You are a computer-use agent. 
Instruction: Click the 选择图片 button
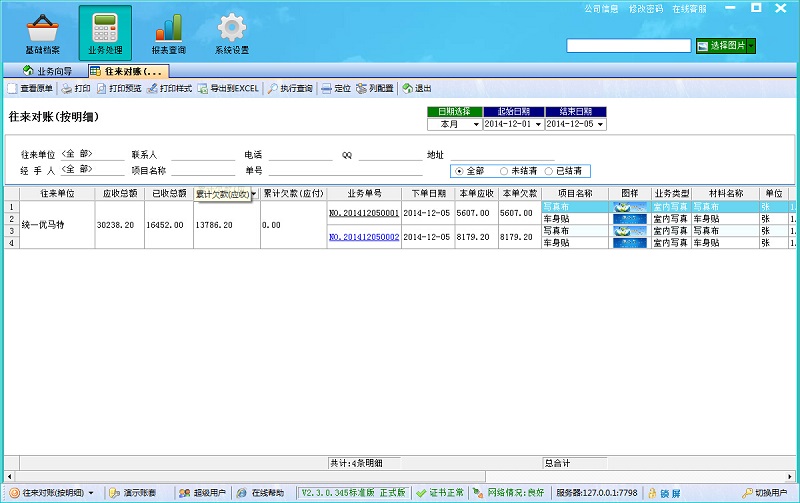pyautogui.click(x=726, y=46)
